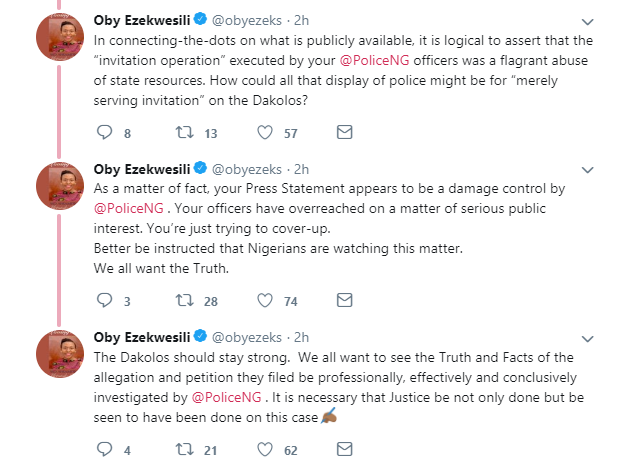Screen dimensions: 627x467
Task: Share the Press Statement tweet via message
Action: tap(344, 299)
